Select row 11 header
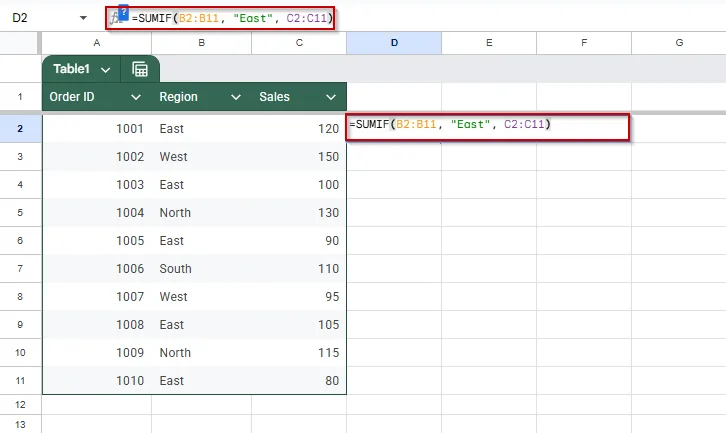Viewport: 726px width, 433px height. pyautogui.click(x=20, y=381)
